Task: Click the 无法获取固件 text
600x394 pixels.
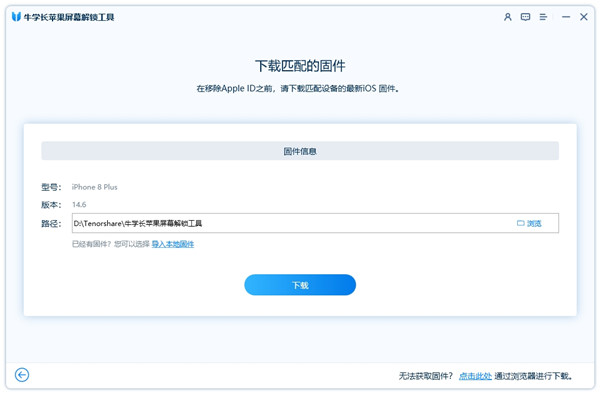Action: (426, 376)
